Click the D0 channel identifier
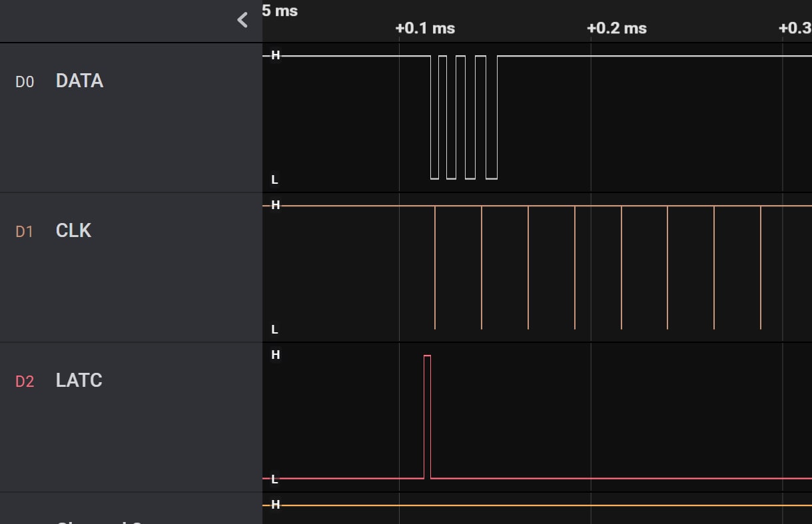The height and width of the screenshot is (524, 812). [x=25, y=82]
